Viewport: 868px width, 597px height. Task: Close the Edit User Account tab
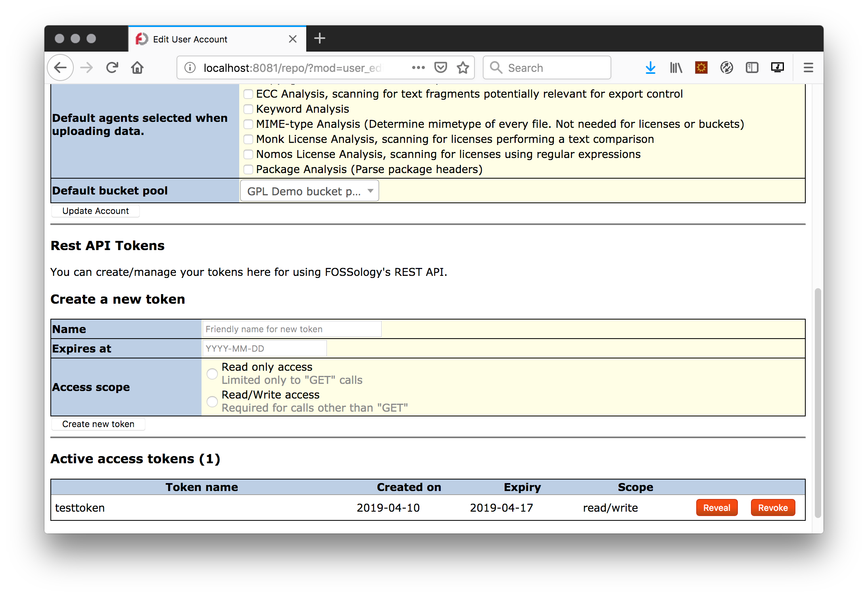click(293, 39)
